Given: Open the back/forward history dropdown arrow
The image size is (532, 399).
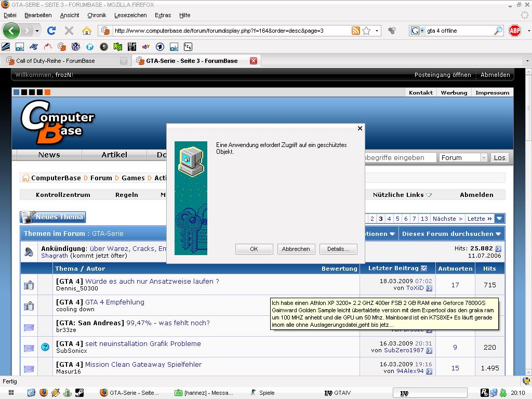Looking at the screenshot, I should point(37,31).
